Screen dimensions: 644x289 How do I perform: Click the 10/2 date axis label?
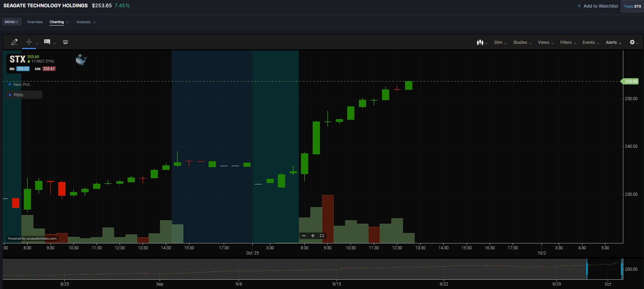pyautogui.click(x=542, y=253)
